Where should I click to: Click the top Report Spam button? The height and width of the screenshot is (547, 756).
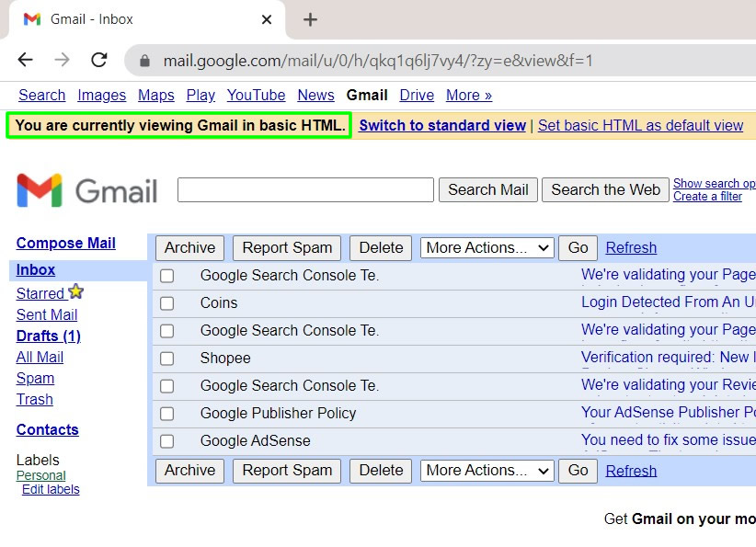287,247
